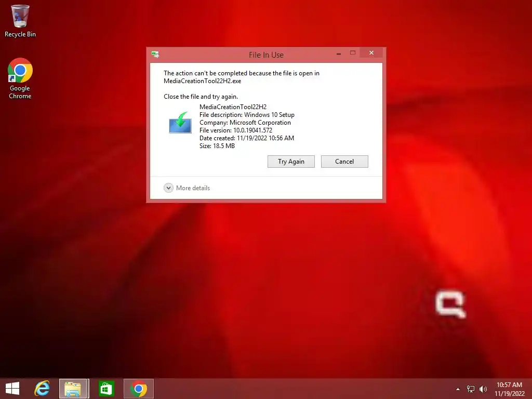Close the File In Use dialog
Image resolution: width=532 pixels, height=399 pixels.
[x=371, y=53]
